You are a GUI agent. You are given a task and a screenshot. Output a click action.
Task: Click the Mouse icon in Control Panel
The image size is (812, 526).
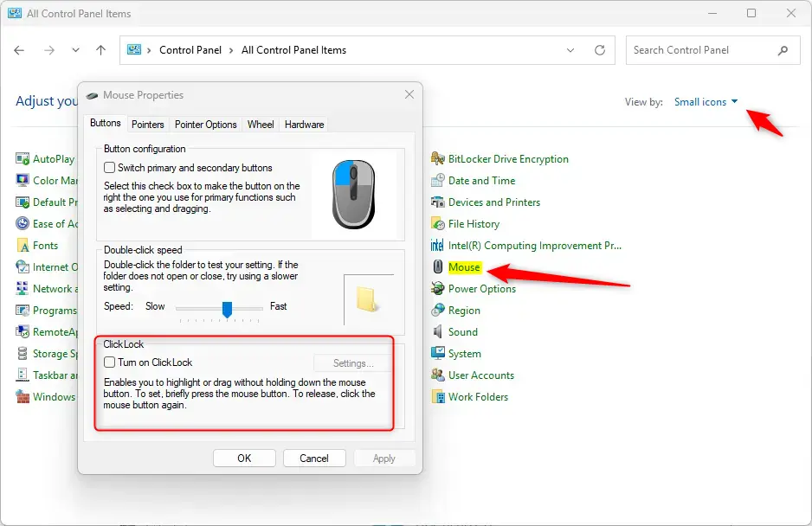(x=437, y=267)
